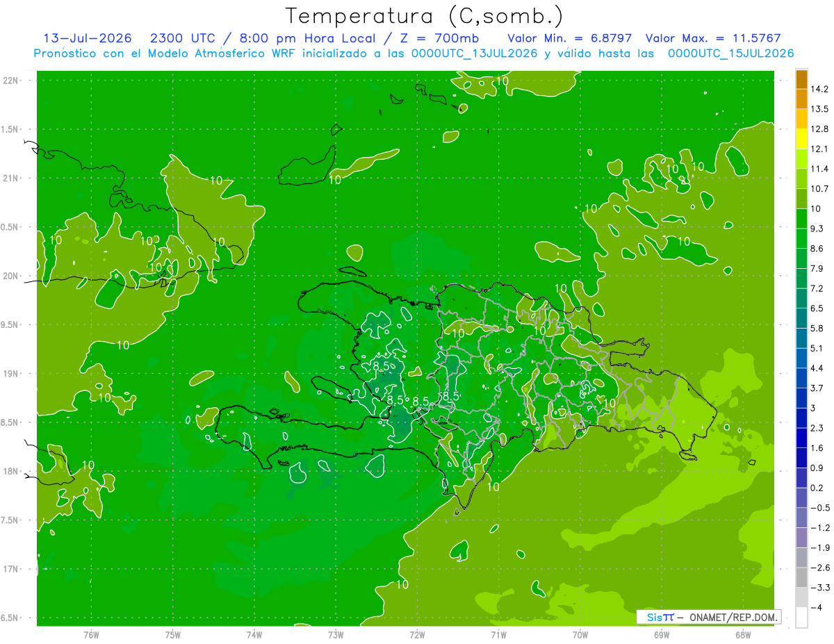Click latitude axis label "21N"
834x644 pixels.
point(12,178)
